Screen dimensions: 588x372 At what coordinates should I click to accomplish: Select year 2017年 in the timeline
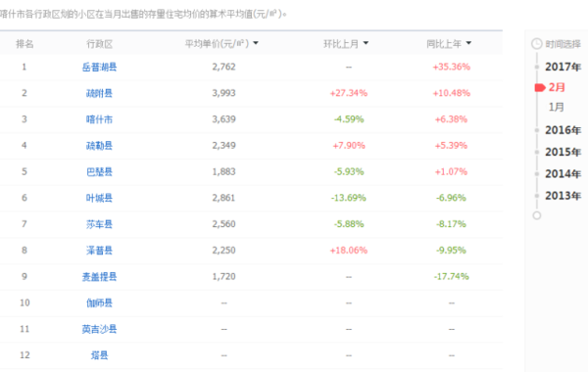click(563, 67)
